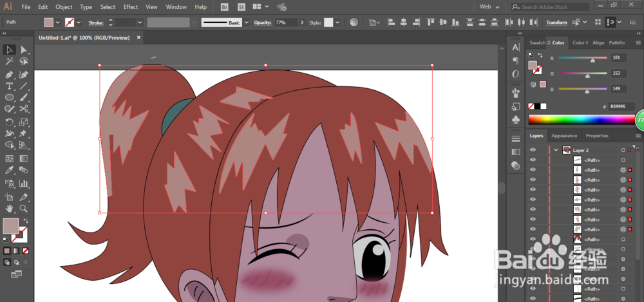
Task: Open the Character panel from dock
Action: (x=516, y=48)
